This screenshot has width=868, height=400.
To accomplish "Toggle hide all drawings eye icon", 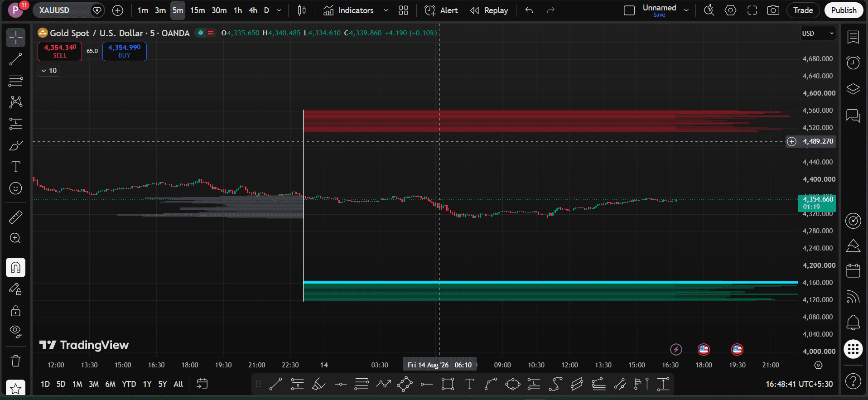I will pos(16,332).
